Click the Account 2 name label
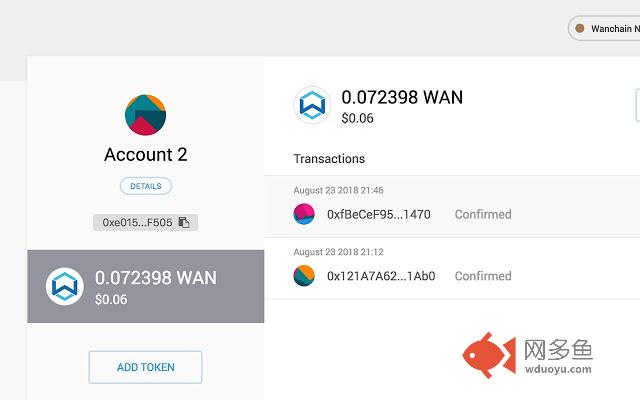The height and width of the screenshot is (400, 640). 146,155
